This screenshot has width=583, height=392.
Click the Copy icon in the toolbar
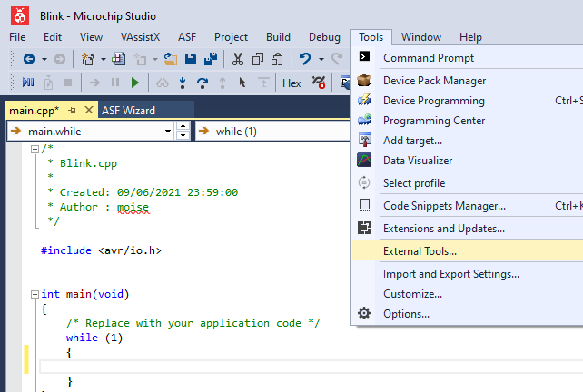pyautogui.click(x=258, y=59)
